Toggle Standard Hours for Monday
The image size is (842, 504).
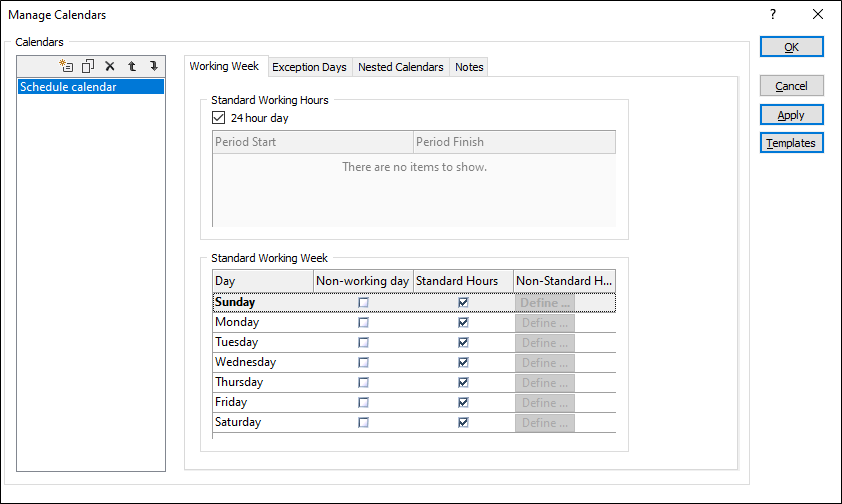pyautogui.click(x=463, y=322)
